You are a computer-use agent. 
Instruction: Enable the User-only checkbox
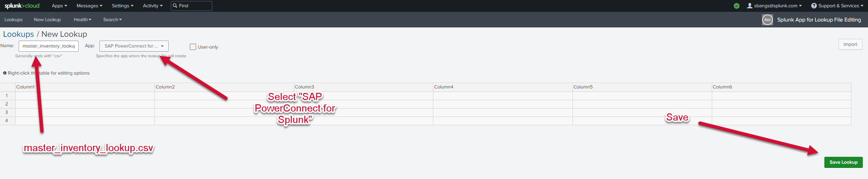click(x=193, y=47)
